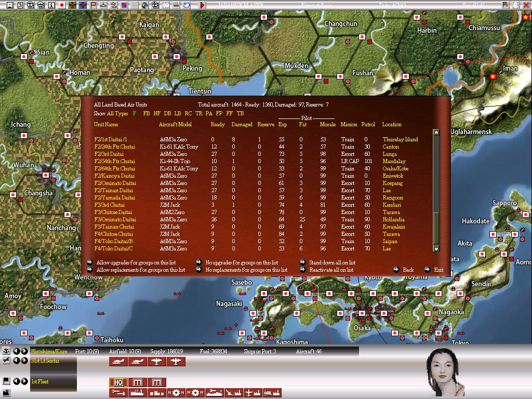Viewport: 532px width, 399px height.
Task: Open unit F3/Chitose Daitai
Action: click(x=113, y=212)
